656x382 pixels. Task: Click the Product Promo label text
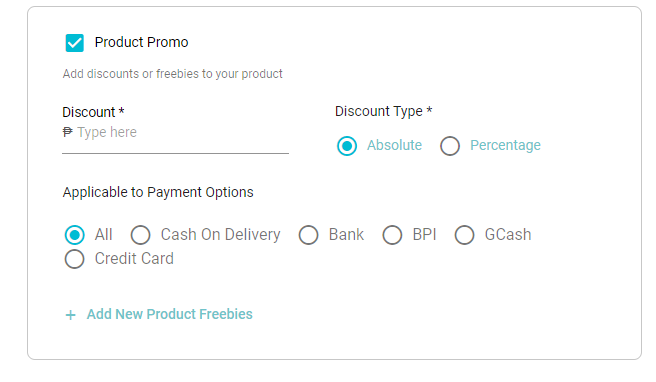(x=141, y=42)
